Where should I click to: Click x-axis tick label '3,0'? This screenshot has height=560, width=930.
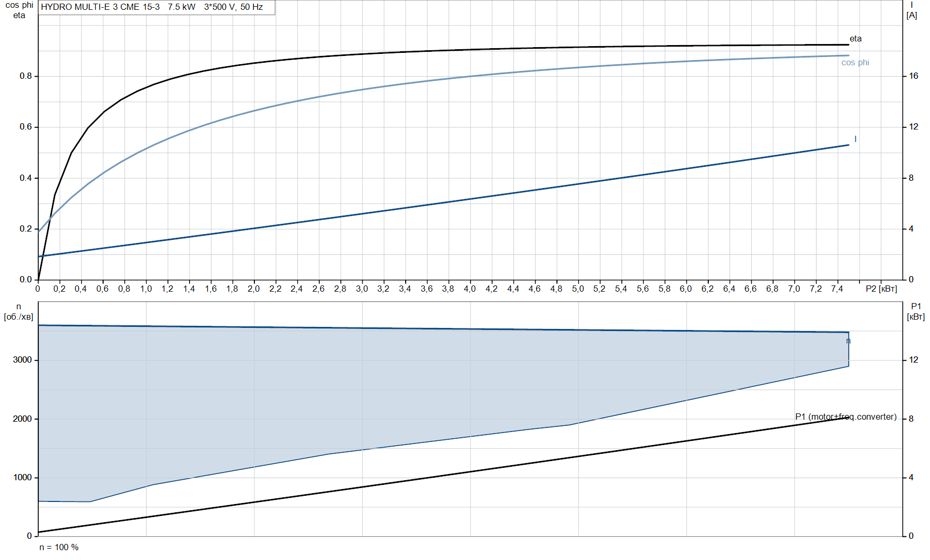362,289
